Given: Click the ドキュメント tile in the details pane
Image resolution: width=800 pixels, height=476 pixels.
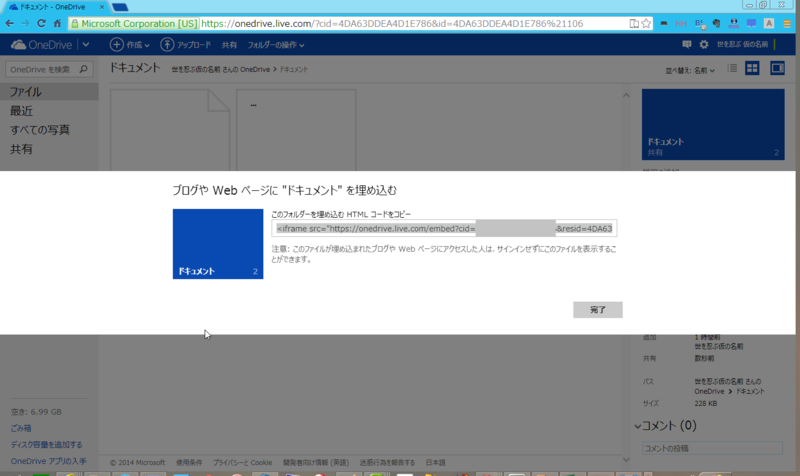Looking at the screenshot, I should coord(713,124).
